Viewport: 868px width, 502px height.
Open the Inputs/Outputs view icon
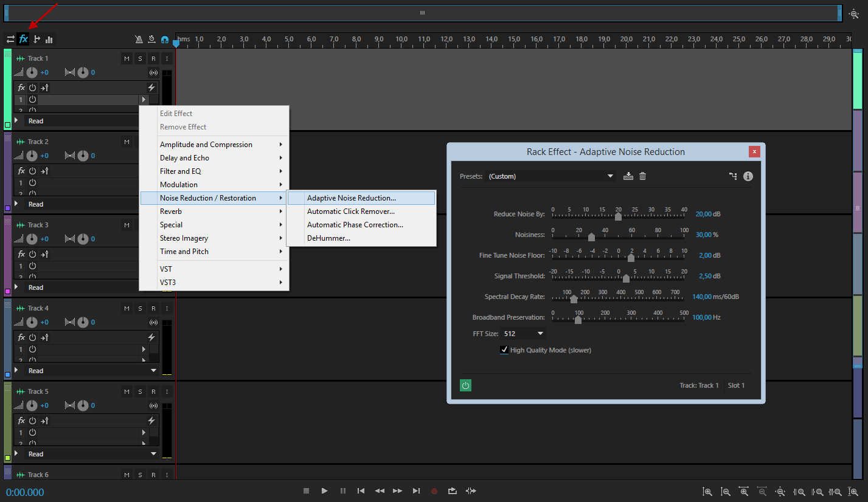pyautogui.click(x=10, y=39)
